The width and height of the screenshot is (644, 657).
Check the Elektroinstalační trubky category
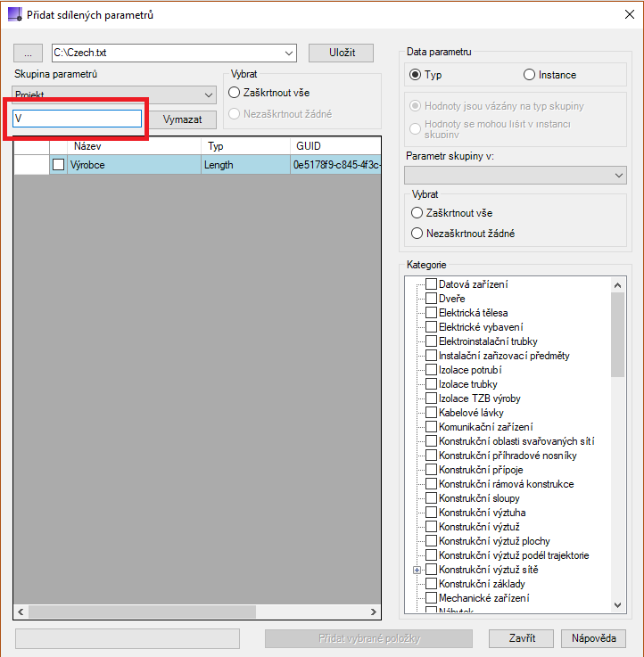[x=431, y=341]
